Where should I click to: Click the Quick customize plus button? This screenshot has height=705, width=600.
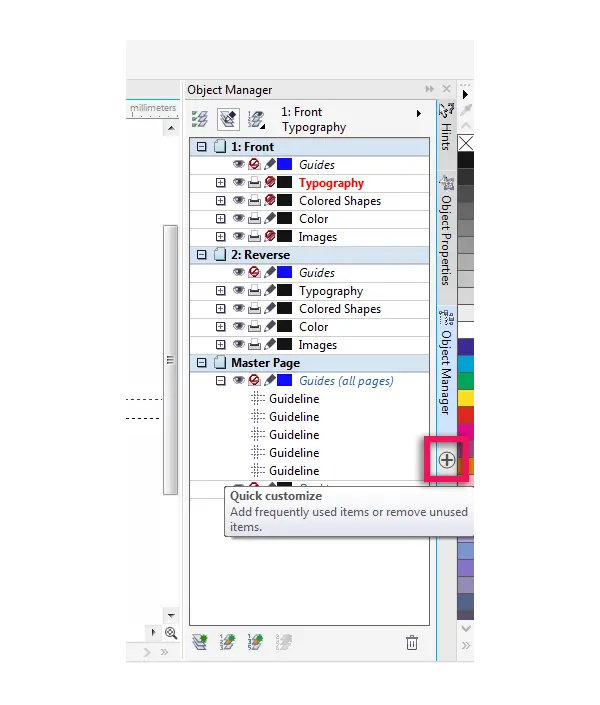pos(447,460)
